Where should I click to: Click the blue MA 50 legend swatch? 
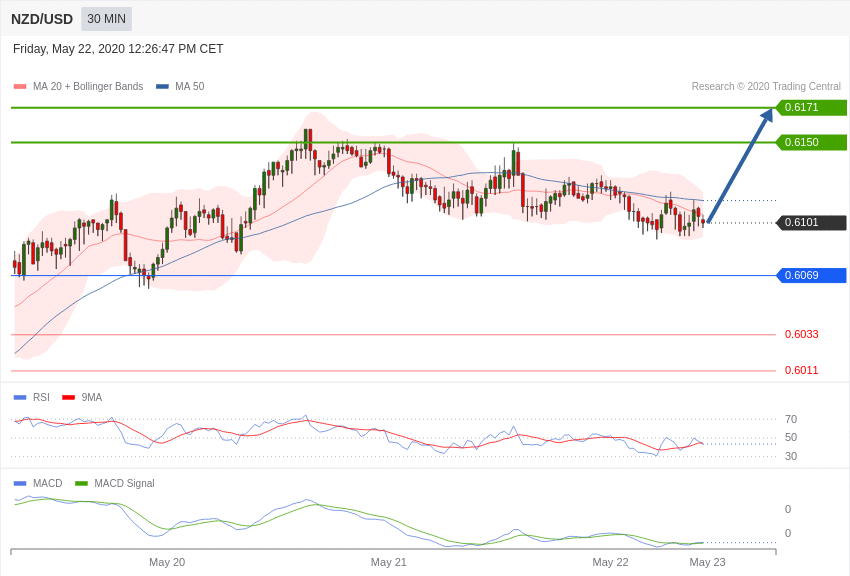coord(162,87)
